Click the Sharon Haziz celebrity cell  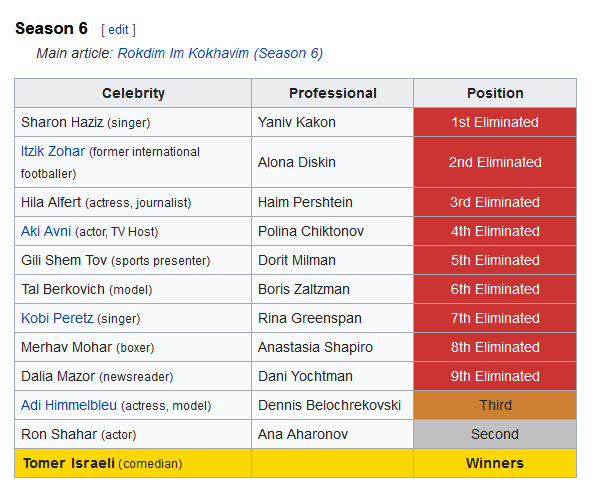point(133,122)
